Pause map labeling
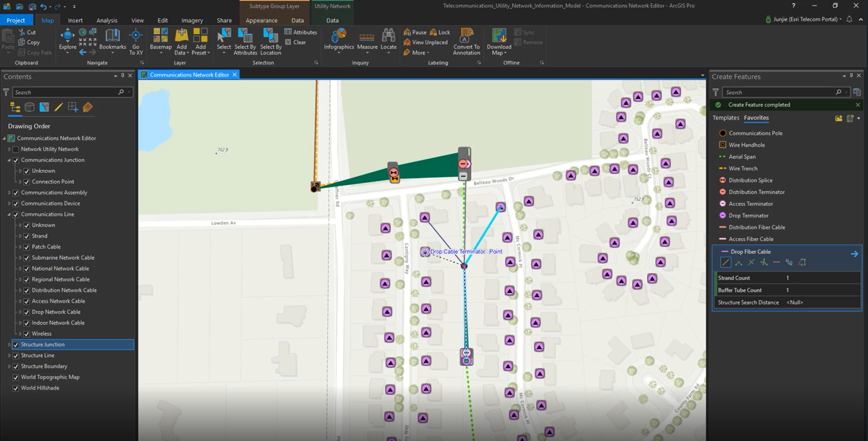Image resolution: width=868 pixels, height=441 pixels. coord(415,32)
